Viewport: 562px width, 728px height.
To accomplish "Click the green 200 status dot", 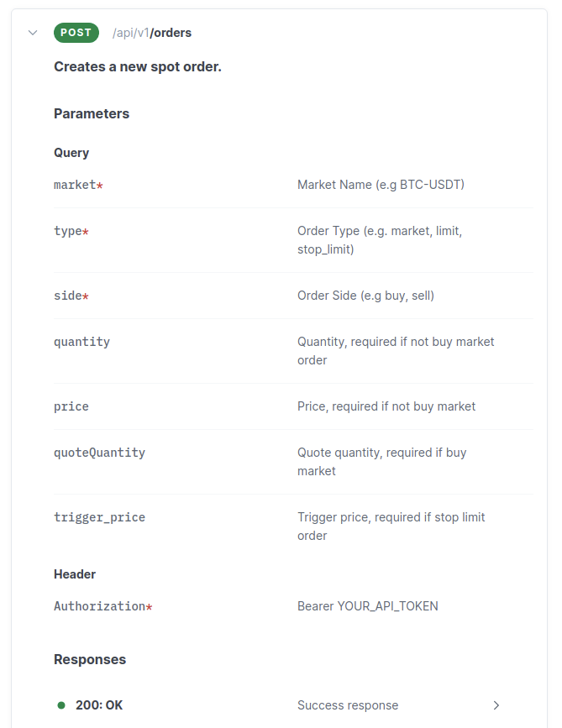I will (61, 705).
